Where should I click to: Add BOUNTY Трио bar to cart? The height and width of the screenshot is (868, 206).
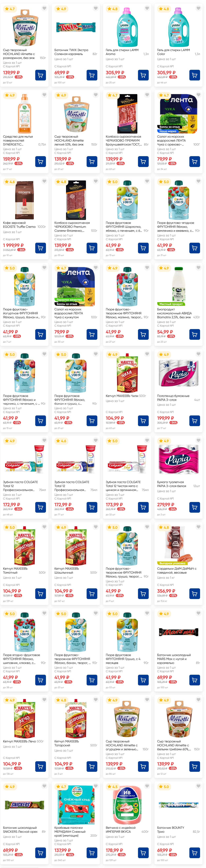tap(194, 853)
